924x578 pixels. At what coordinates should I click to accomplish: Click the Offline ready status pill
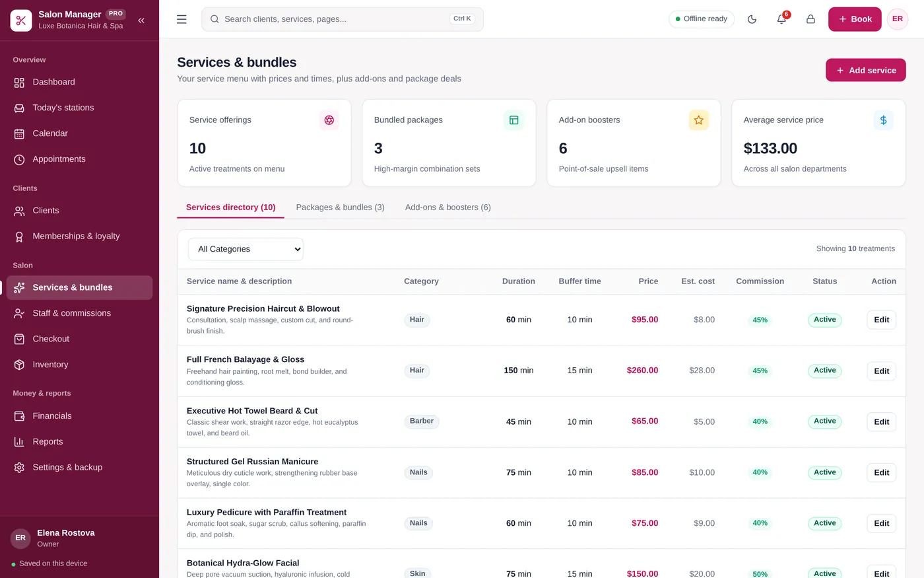click(701, 19)
